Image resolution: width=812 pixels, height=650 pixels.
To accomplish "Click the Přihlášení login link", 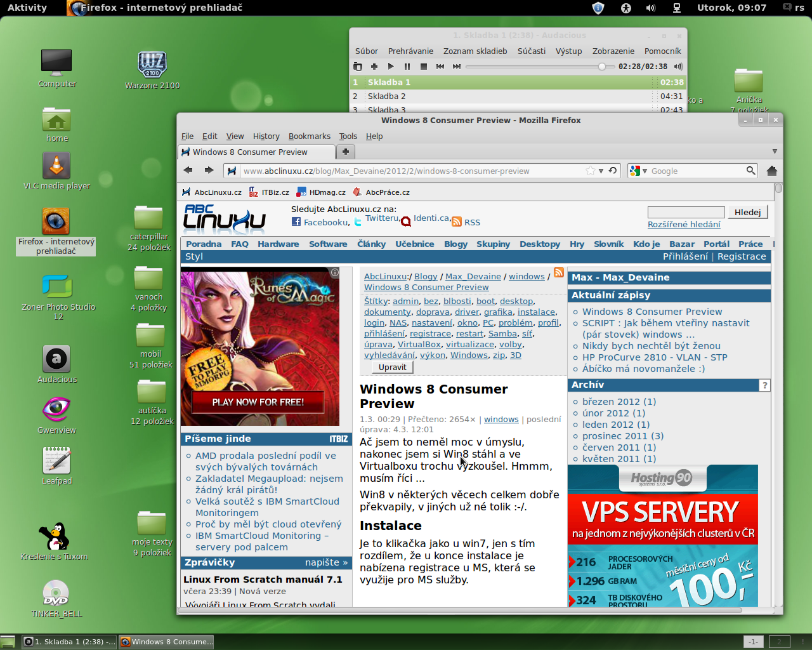I will pos(685,256).
